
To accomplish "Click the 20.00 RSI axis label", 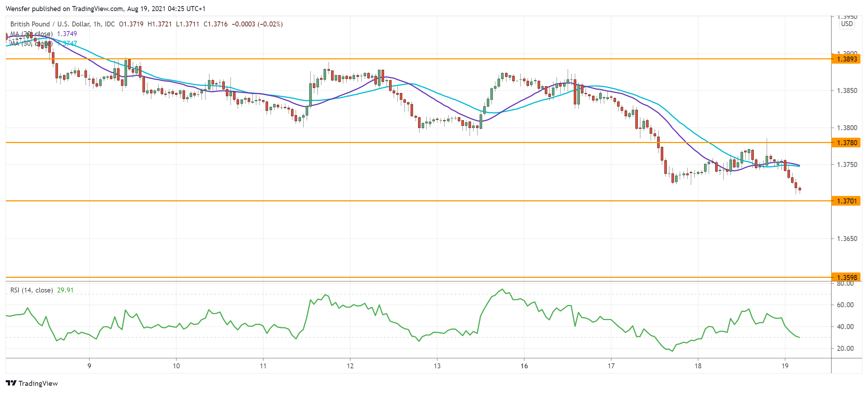I will [x=845, y=348].
